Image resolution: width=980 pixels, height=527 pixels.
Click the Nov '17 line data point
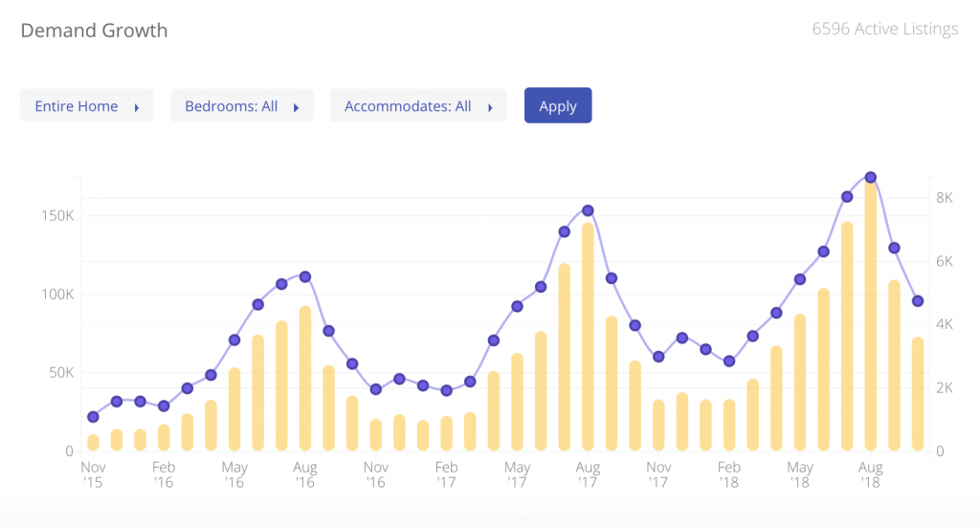tap(658, 357)
